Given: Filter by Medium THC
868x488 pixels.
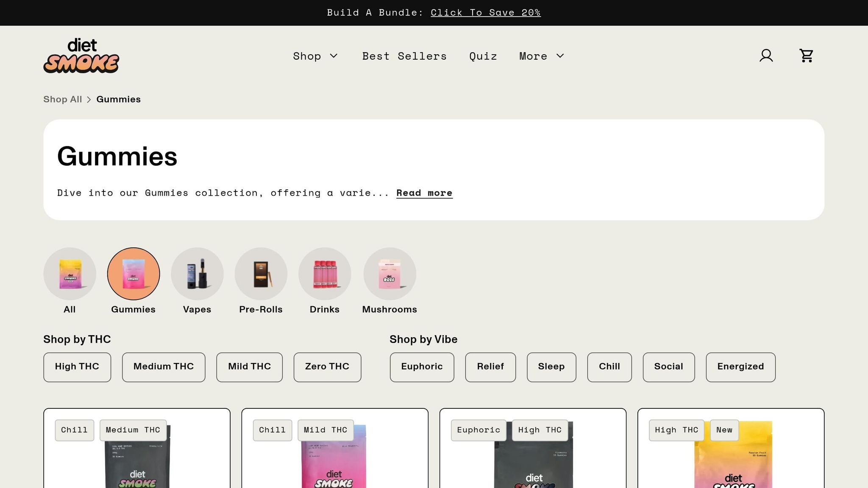Looking at the screenshot, I should coord(164,367).
